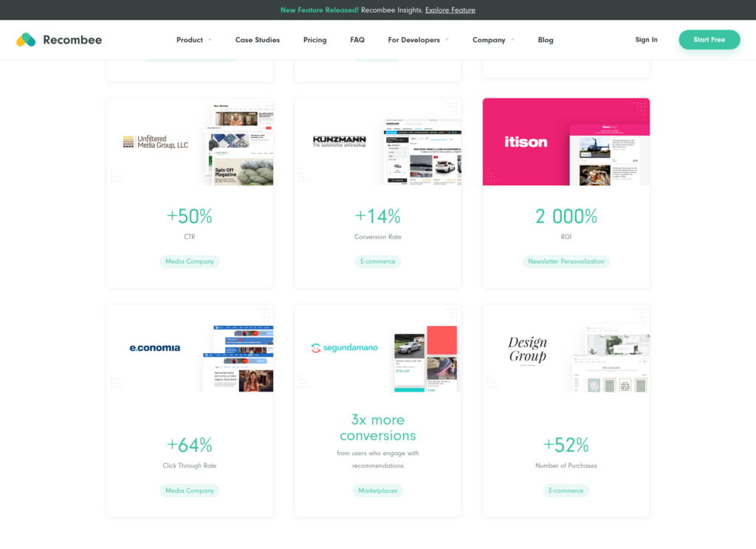The height and width of the screenshot is (549, 756).
Task: Open the Design Group site preview image
Action: pyautogui.click(x=611, y=358)
